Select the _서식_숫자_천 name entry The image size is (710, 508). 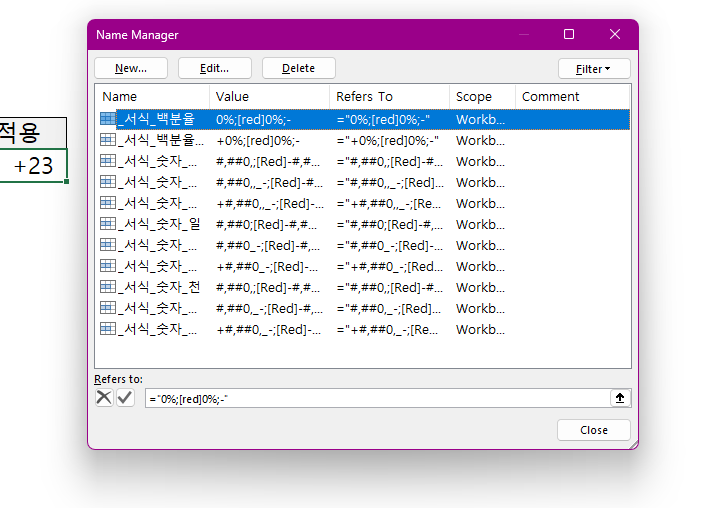click(x=159, y=288)
